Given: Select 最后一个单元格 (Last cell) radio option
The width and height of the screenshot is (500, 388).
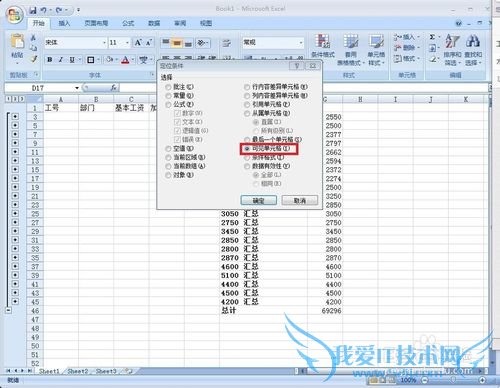Looking at the screenshot, I should pyautogui.click(x=247, y=140).
